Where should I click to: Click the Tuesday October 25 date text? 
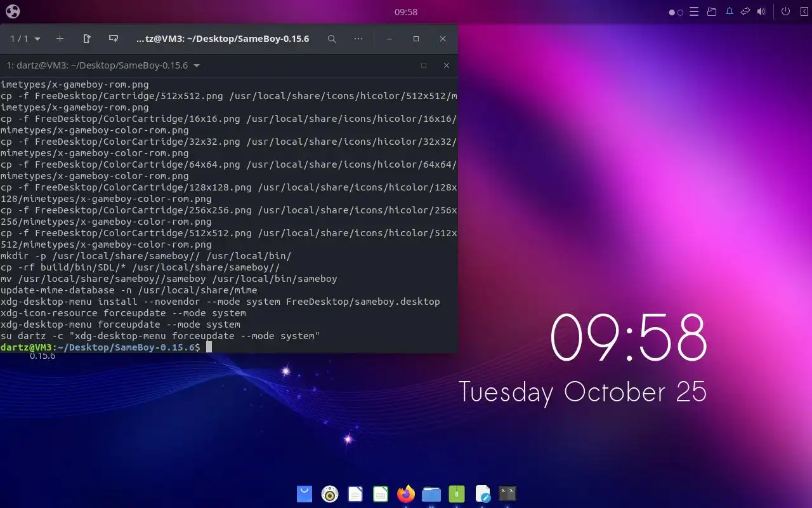click(582, 392)
